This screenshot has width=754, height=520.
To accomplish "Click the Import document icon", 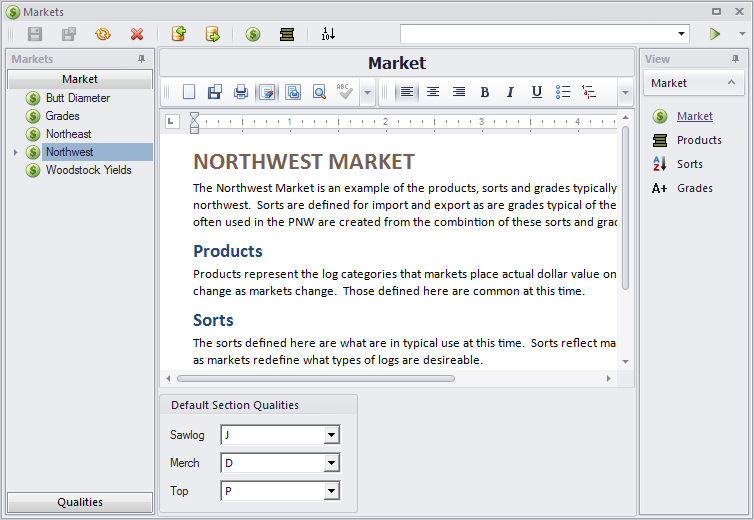I will coord(179,34).
